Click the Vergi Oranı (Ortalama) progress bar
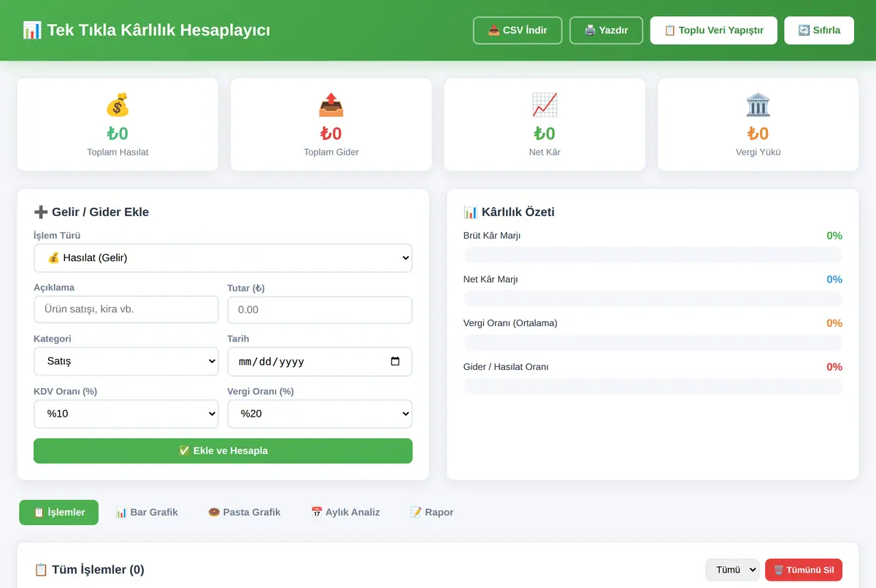This screenshot has width=876, height=588. (653, 342)
